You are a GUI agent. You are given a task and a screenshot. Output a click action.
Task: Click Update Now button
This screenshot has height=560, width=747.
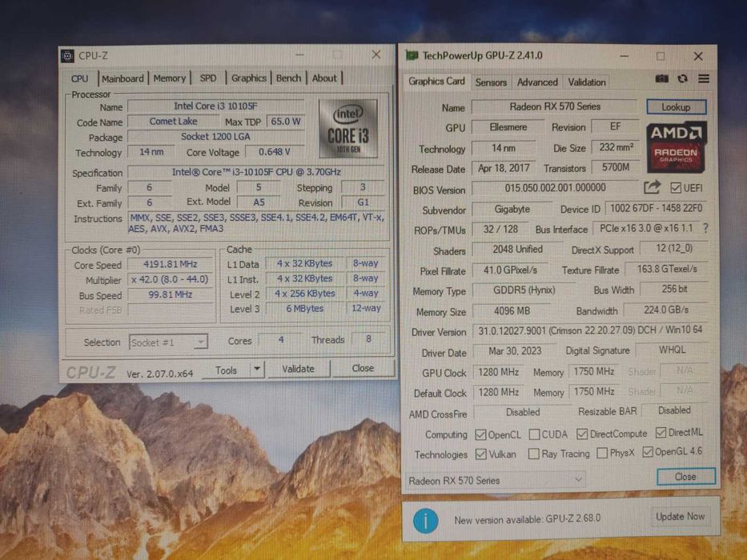(x=680, y=516)
